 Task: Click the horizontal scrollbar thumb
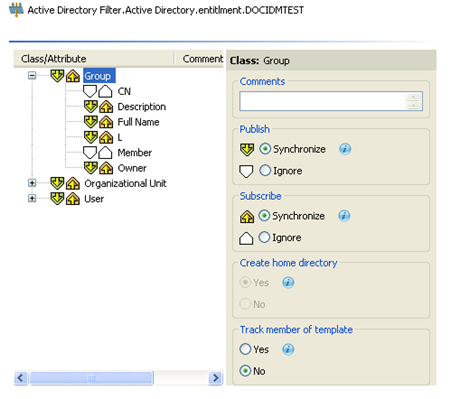point(91,378)
